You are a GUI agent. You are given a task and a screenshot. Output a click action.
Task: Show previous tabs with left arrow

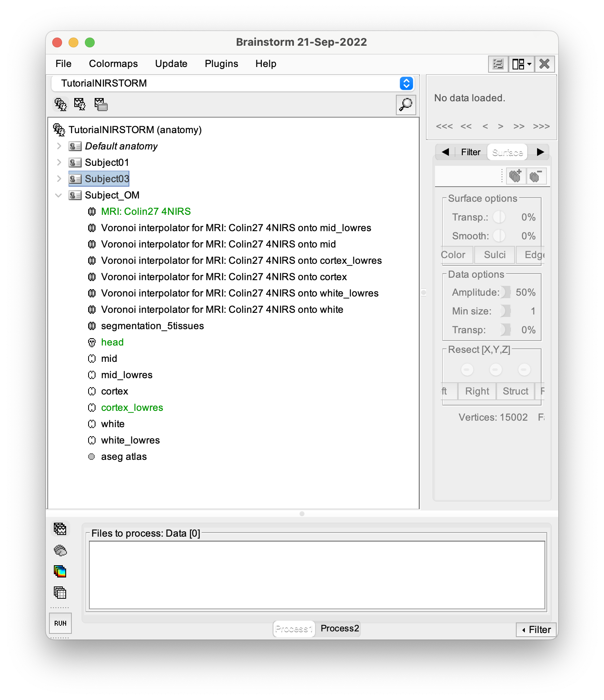[445, 152]
